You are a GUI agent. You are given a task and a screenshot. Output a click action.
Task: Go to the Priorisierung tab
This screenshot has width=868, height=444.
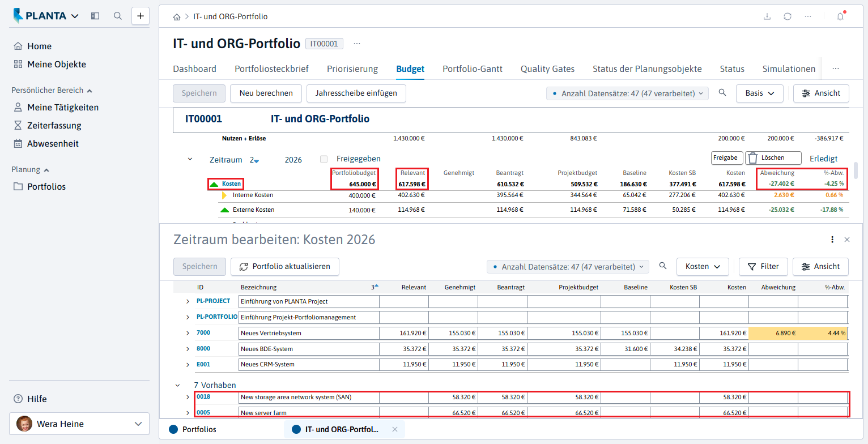pyautogui.click(x=352, y=69)
